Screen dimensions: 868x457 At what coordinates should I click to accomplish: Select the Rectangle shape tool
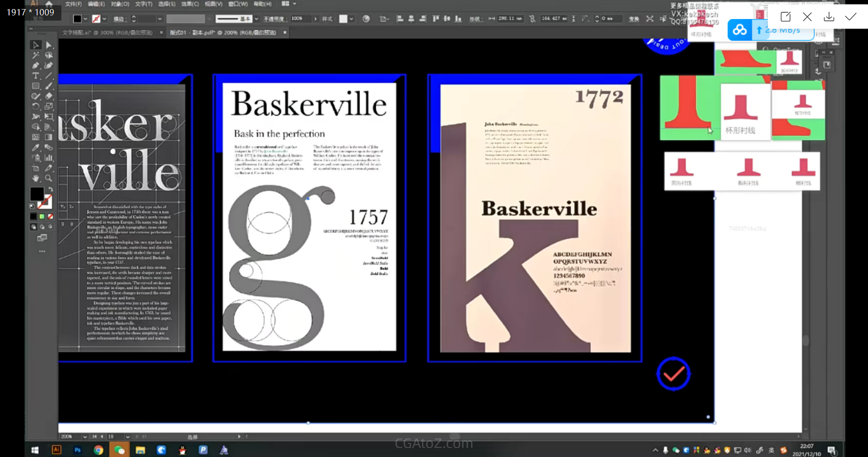coord(35,86)
